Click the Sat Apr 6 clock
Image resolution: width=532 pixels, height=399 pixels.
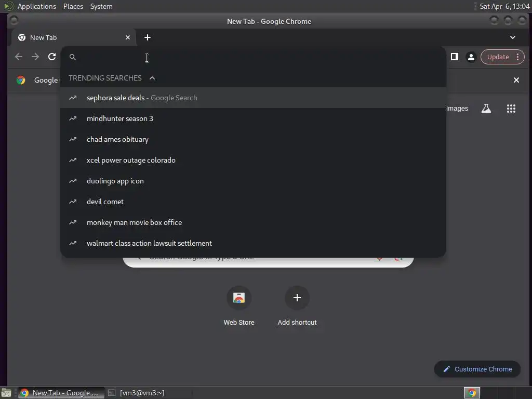point(504,6)
